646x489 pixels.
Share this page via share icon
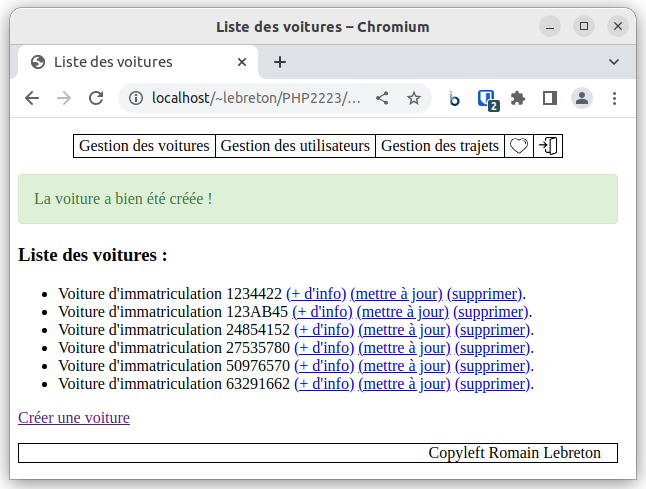click(382, 98)
